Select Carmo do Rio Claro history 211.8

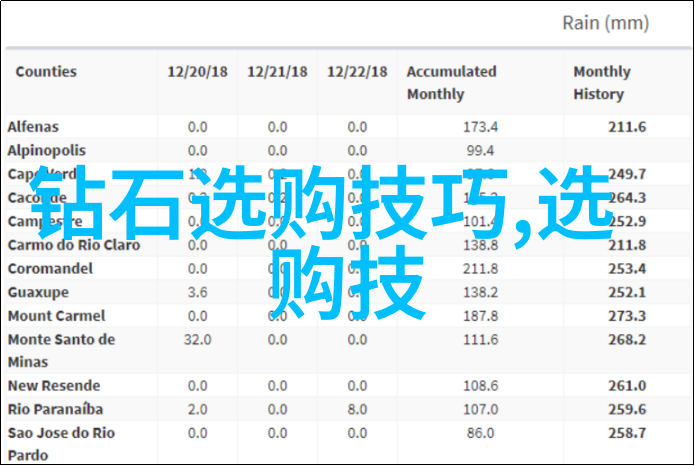pyautogui.click(x=627, y=245)
